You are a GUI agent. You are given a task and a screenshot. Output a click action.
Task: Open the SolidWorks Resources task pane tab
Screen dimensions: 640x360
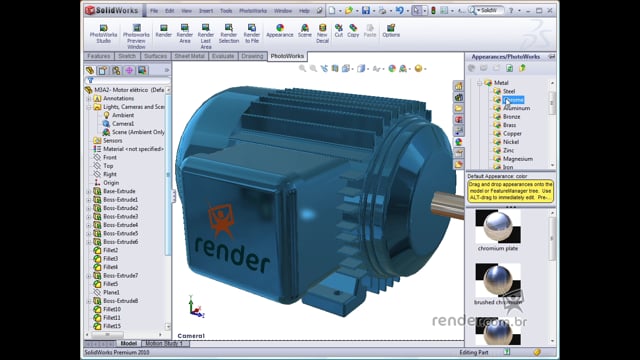pos(458,86)
